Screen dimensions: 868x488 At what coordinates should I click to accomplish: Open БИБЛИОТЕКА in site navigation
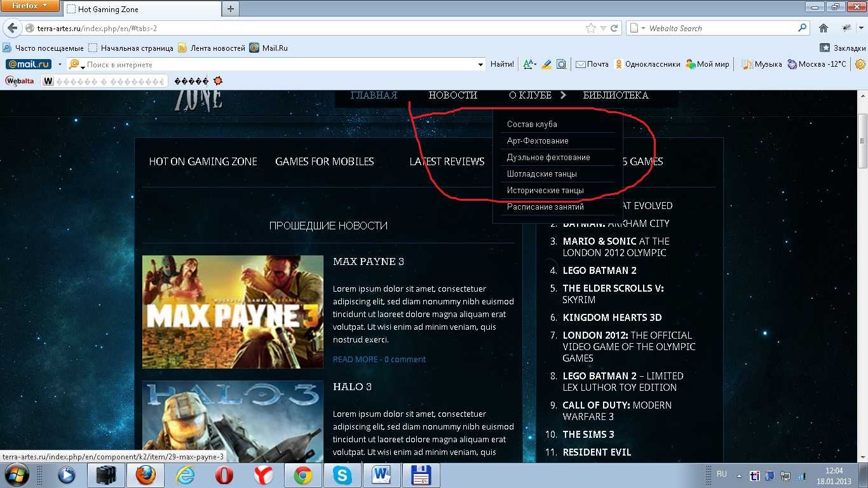[616, 95]
